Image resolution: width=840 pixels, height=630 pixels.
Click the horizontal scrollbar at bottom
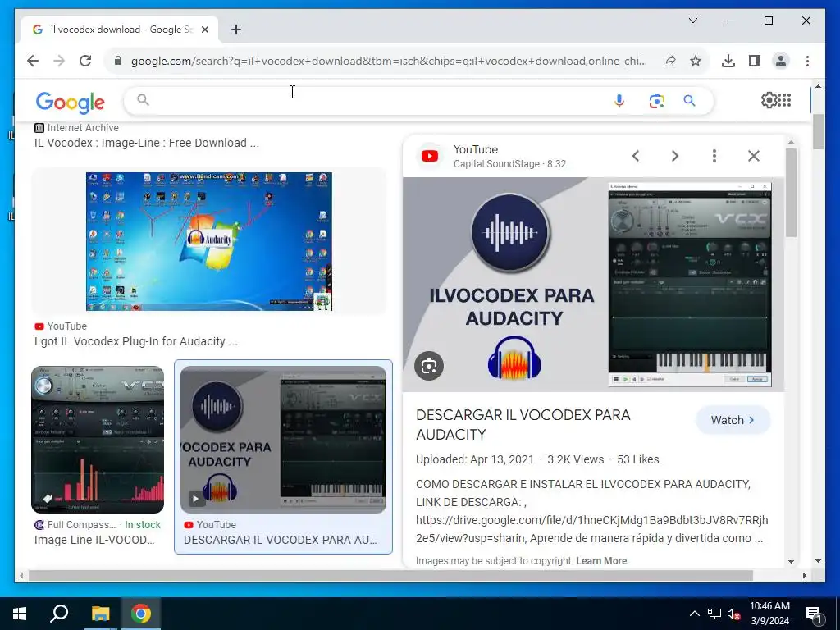click(x=391, y=575)
